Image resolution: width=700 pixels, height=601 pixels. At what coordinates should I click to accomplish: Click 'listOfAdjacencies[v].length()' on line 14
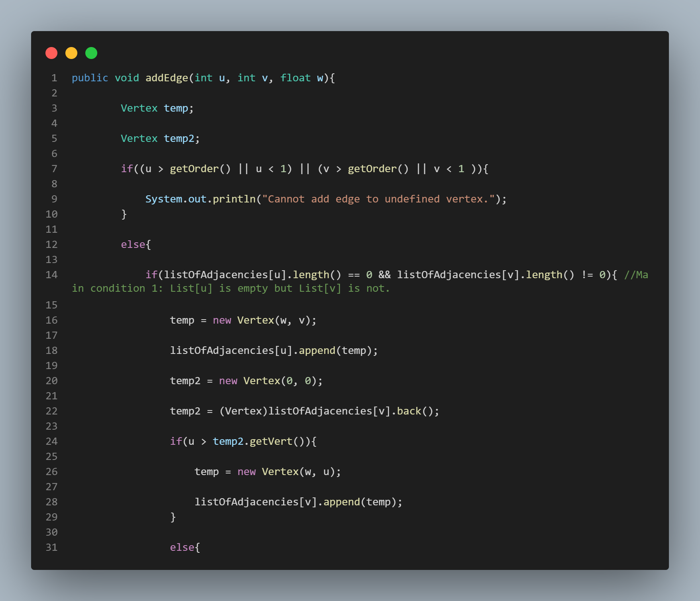(486, 275)
